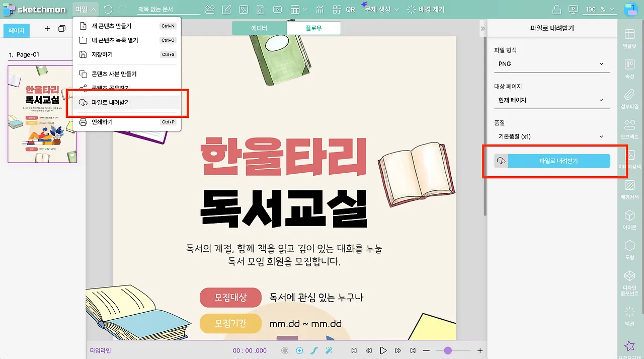The height and width of the screenshot is (359, 644).
Task: Insert an image via toolbar image icon
Action: pos(244,9)
